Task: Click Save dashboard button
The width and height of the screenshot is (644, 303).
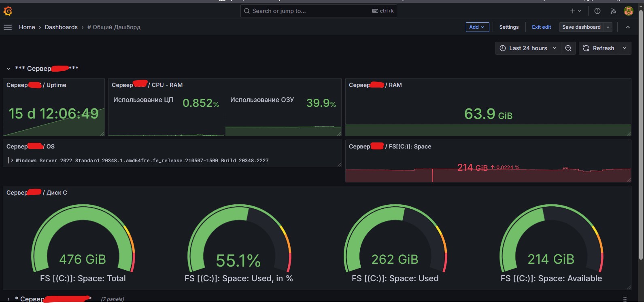Action: coord(581,27)
